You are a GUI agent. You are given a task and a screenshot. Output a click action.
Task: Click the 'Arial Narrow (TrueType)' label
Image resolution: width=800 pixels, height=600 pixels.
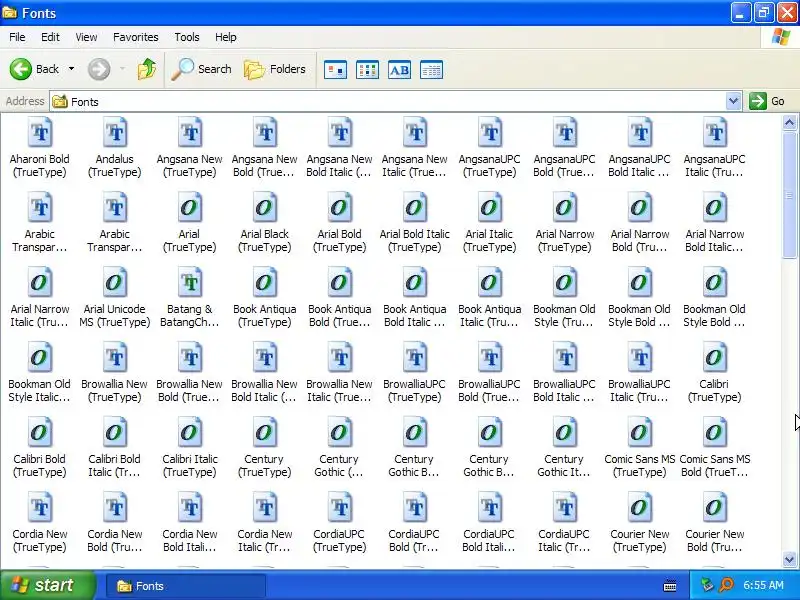pyautogui.click(x=565, y=240)
